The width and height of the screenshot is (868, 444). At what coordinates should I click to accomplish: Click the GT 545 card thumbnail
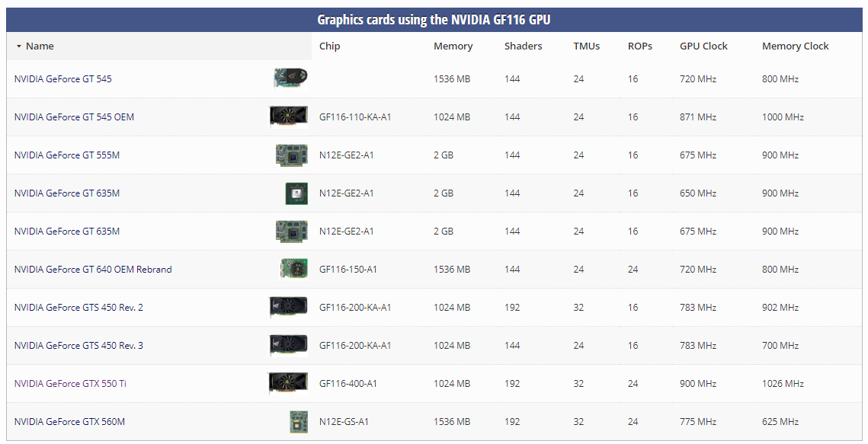coord(290,78)
